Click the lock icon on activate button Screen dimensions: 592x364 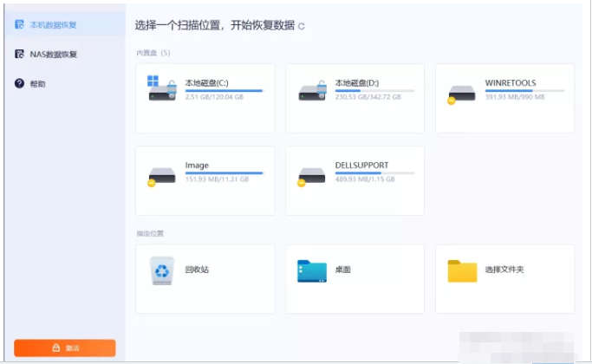(x=55, y=348)
